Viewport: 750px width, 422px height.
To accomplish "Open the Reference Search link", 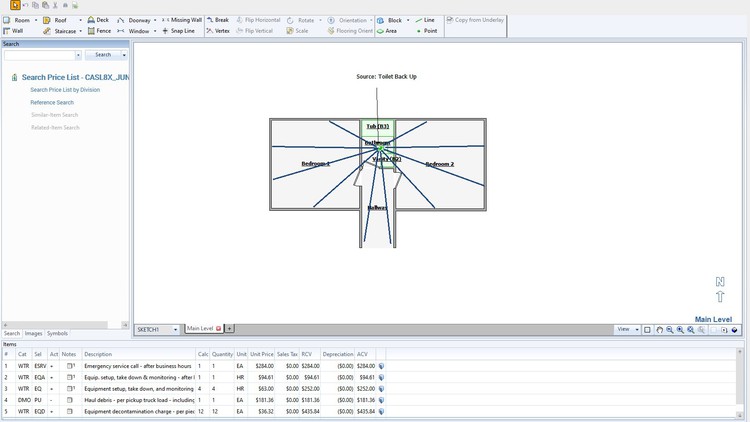I will point(52,102).
